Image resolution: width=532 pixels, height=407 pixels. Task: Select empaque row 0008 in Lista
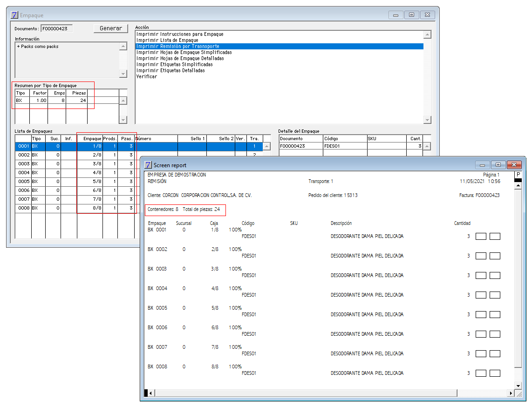(78, 208)
